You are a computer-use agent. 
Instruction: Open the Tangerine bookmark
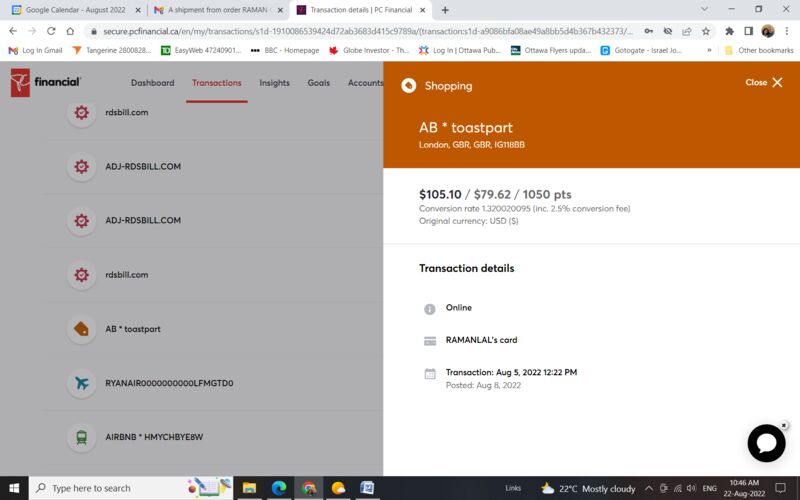112,50
